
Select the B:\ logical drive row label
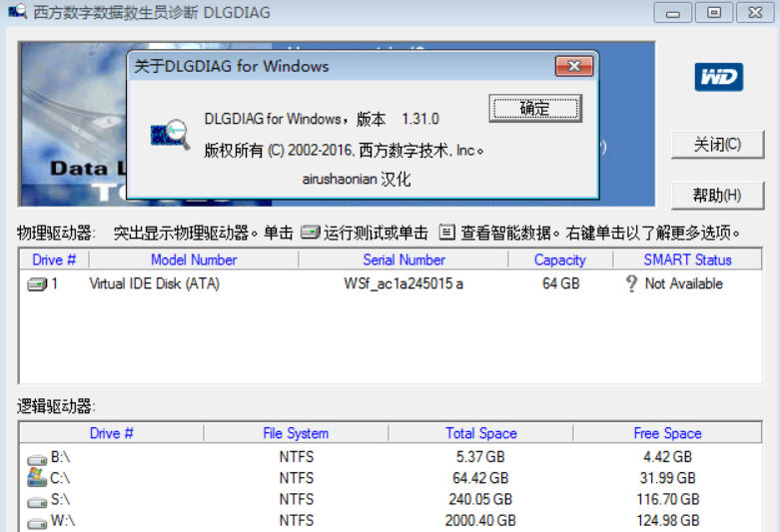(x=61, y=457)
